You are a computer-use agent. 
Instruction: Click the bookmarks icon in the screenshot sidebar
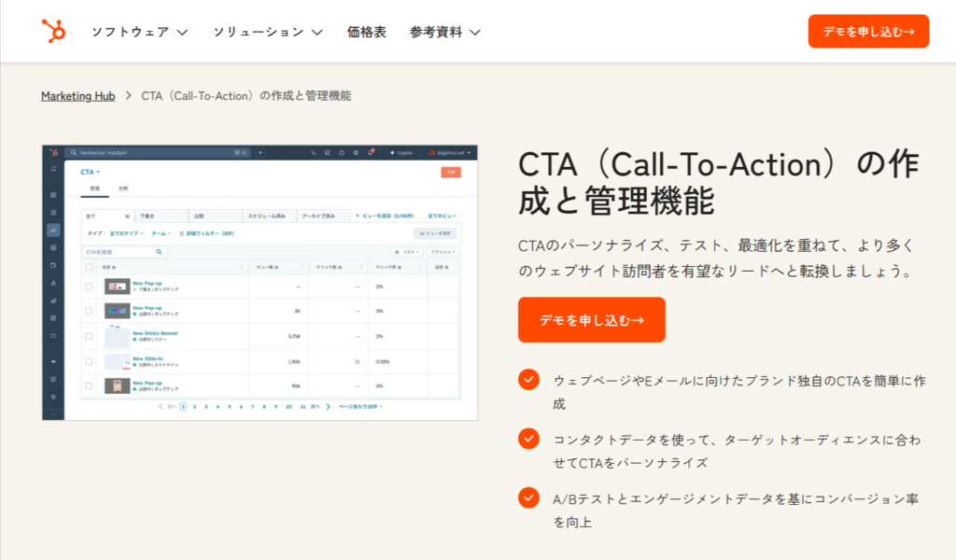pos(53,169)
